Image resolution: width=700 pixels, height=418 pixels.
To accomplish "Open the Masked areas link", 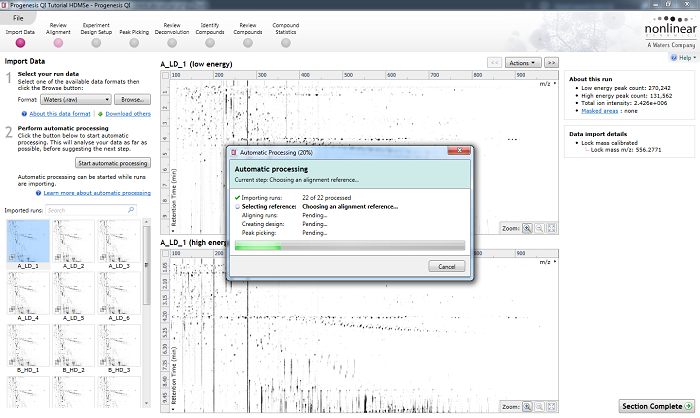I will coord(600,111).
